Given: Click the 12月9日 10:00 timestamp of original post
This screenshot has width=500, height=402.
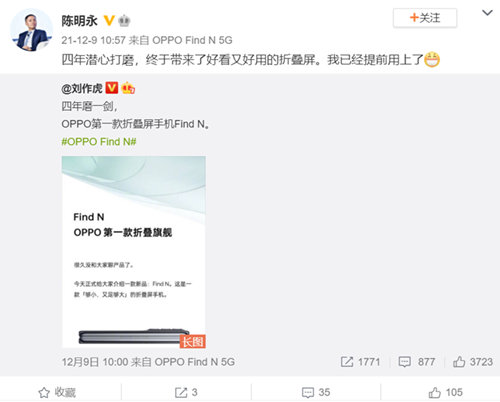Looking at the screenshot, I should click(x=95, y=362).
